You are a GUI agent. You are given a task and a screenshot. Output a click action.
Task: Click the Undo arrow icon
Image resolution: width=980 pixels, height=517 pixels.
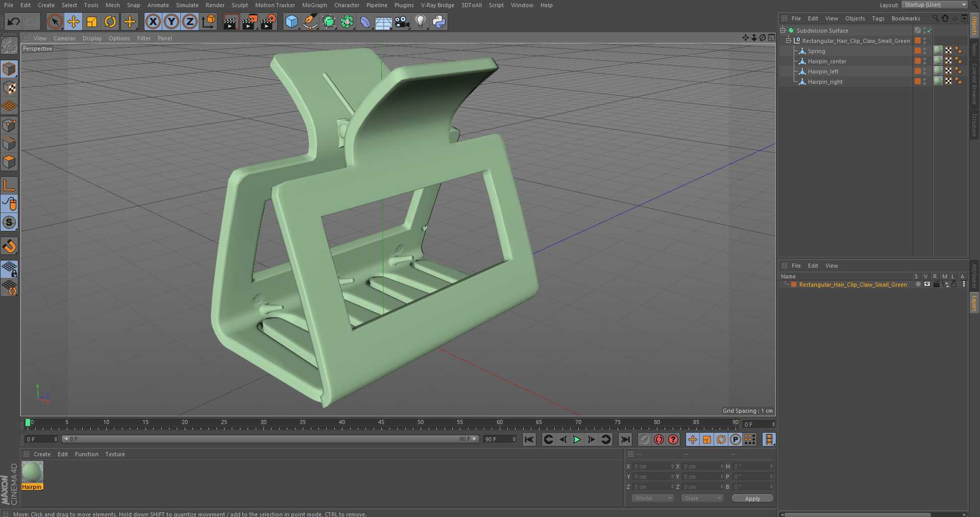coord(14,21)
